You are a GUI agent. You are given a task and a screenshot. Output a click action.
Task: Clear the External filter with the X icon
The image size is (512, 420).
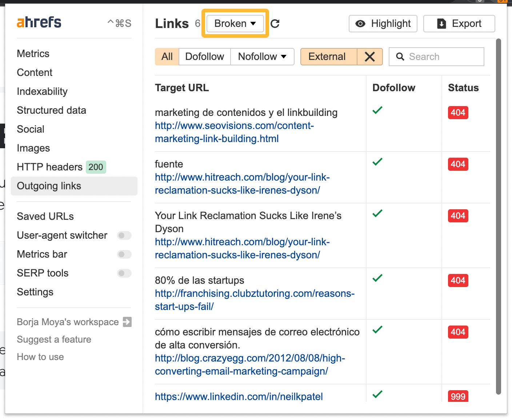click(x=370, y=57)
